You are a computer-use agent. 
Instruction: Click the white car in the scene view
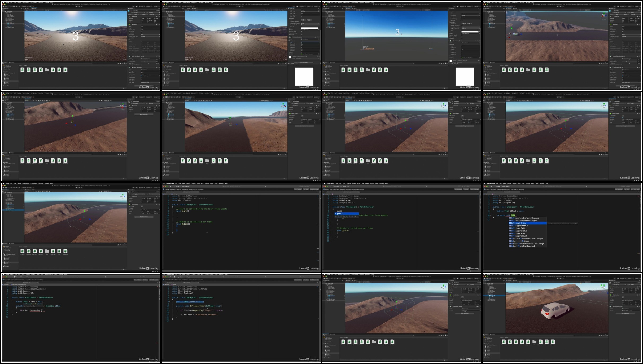coord(555,310)
